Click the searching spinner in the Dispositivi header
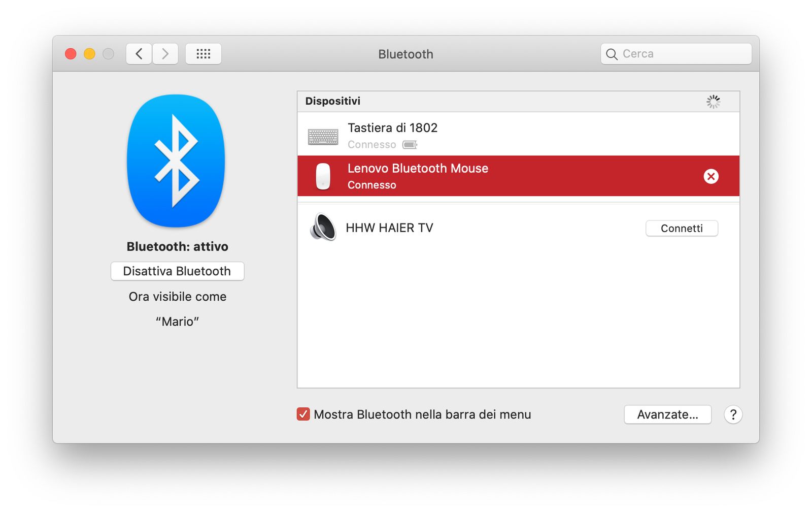This screenshot has width=812, height=513. coord(713,102)
